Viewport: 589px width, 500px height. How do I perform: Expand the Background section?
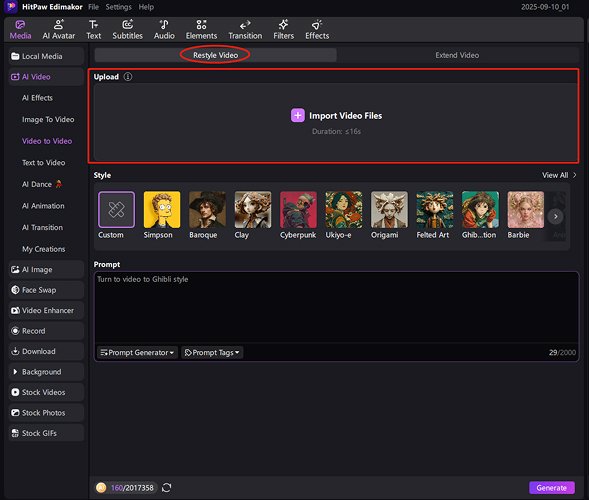[x=46, y=372]
